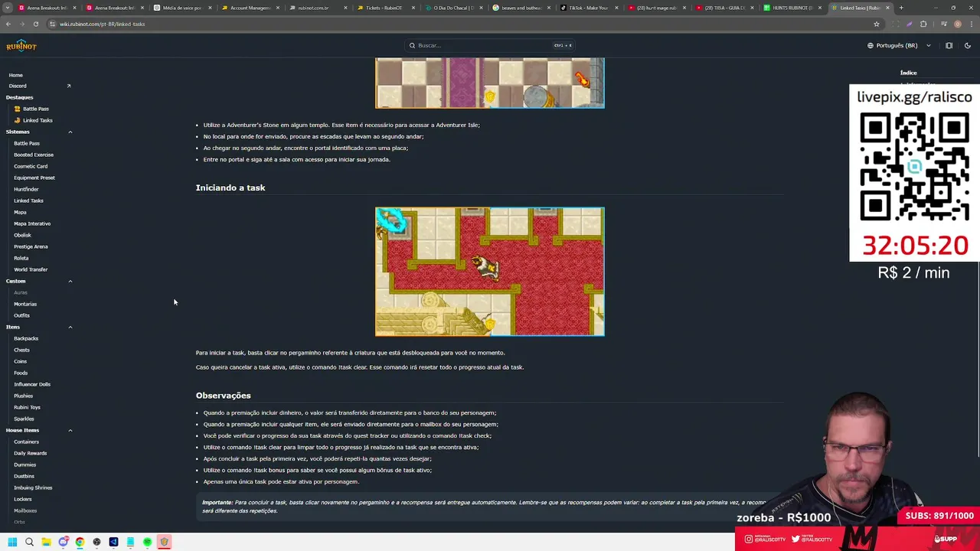Screen dimensions: 980x551
Task: Open Battle Pass under Destaques
Action: 35,109
